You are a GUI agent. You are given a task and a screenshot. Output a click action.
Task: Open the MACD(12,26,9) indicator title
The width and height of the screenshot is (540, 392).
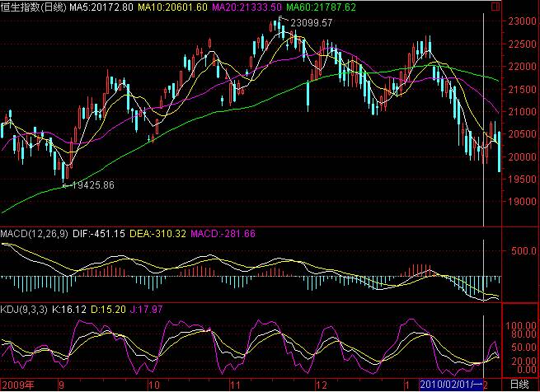click(x=35, y=234)
